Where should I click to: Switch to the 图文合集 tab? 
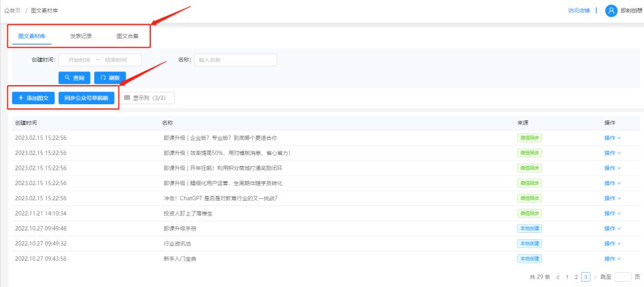(128, 36)
